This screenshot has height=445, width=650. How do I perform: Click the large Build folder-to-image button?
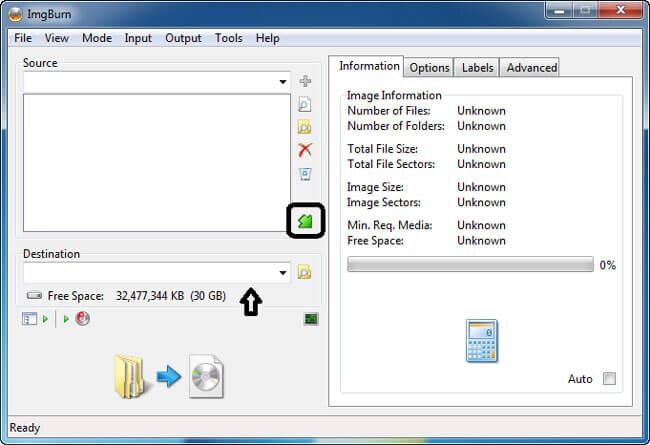169,377
